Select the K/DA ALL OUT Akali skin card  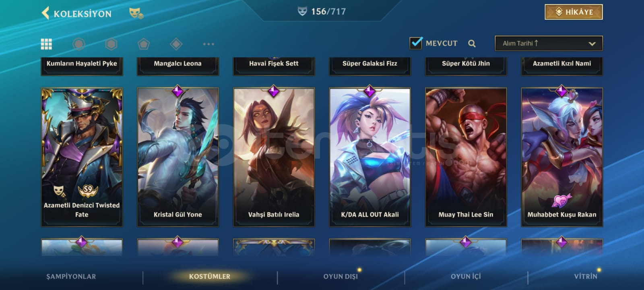click(x=370, y=157)
